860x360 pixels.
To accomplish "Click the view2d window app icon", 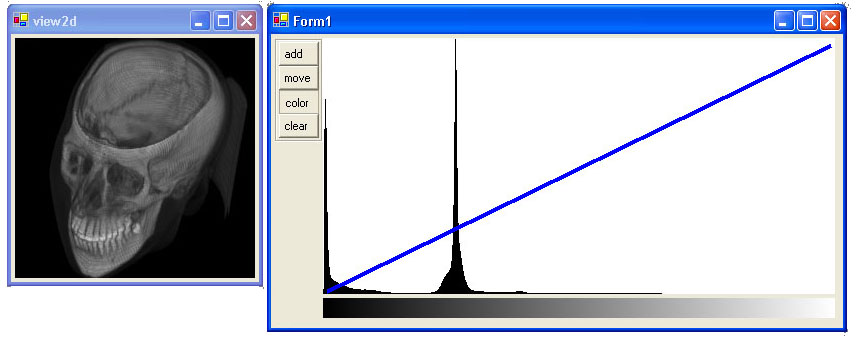I will [x=21, y=21].
